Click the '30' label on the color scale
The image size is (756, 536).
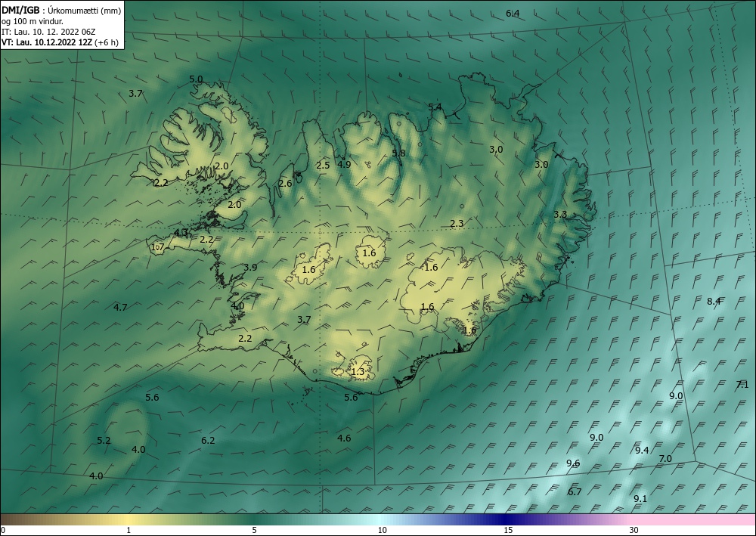[634, 530]
